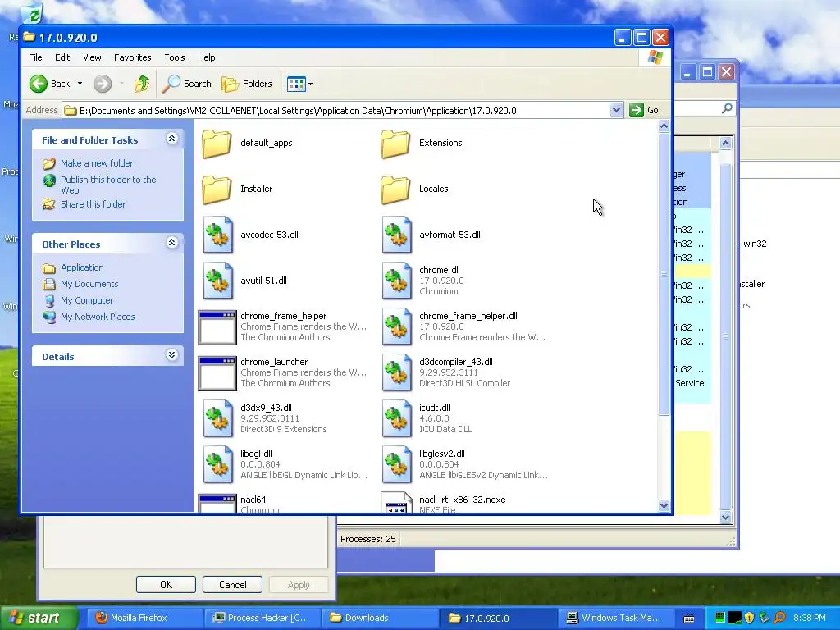The height and width of the screenshot is (630, 840).
Task: Click the background window search magnifier icon
Action: tap(727, 108)
